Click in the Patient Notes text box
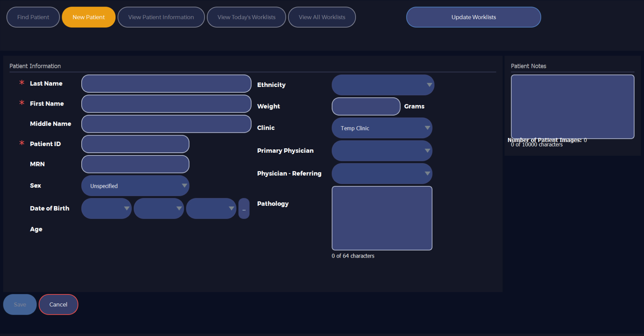Viewport: 644px width, 336px height. tap(572, 107)
